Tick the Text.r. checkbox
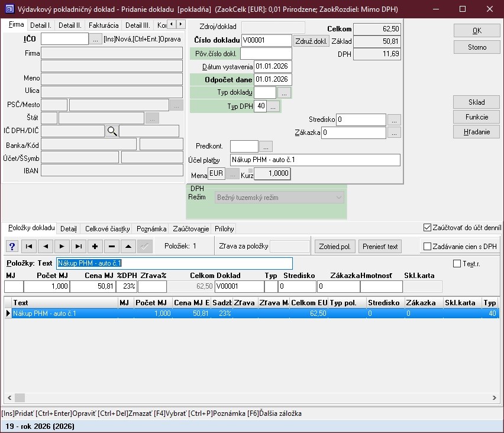Screen dimensions: 504x433 pyautogui.click(x=457, y=264)
